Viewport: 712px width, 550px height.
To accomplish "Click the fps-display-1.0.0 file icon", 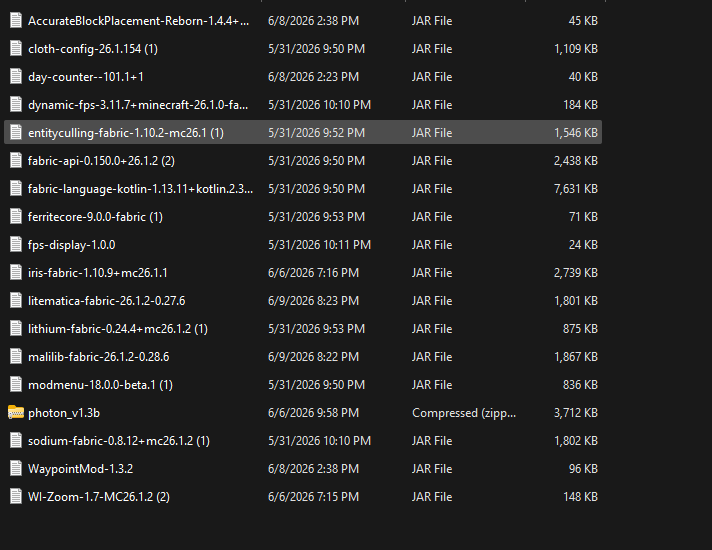I will coord(16,245).
